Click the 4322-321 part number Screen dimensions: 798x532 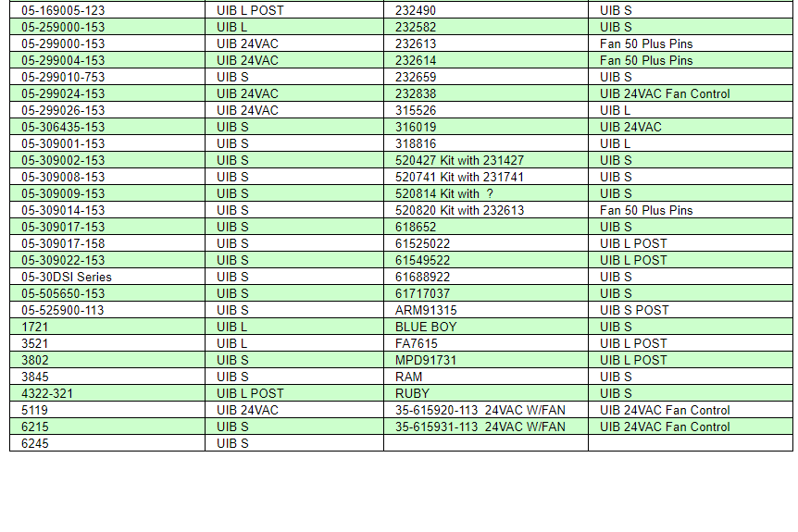click(47, 394)
